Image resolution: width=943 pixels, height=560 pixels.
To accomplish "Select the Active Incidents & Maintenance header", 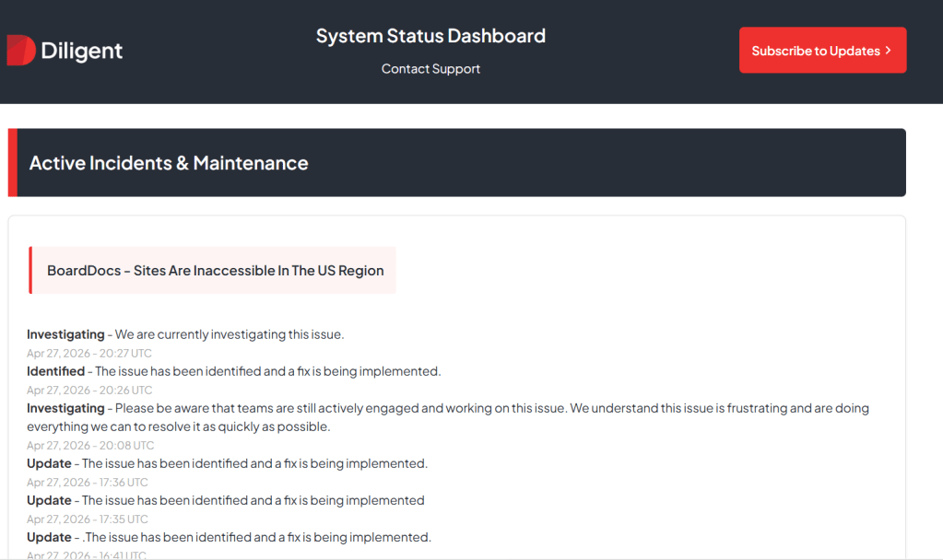I will pos(169,163).
